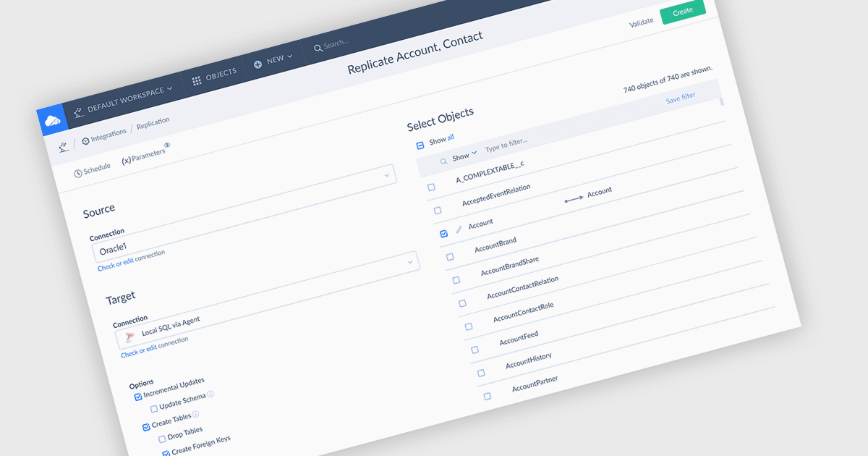Image resolution: width=868 pixels, height=456 pixels.
Task: Toggle the select-all checkbox beside Show all
Action: coord(420,145)
